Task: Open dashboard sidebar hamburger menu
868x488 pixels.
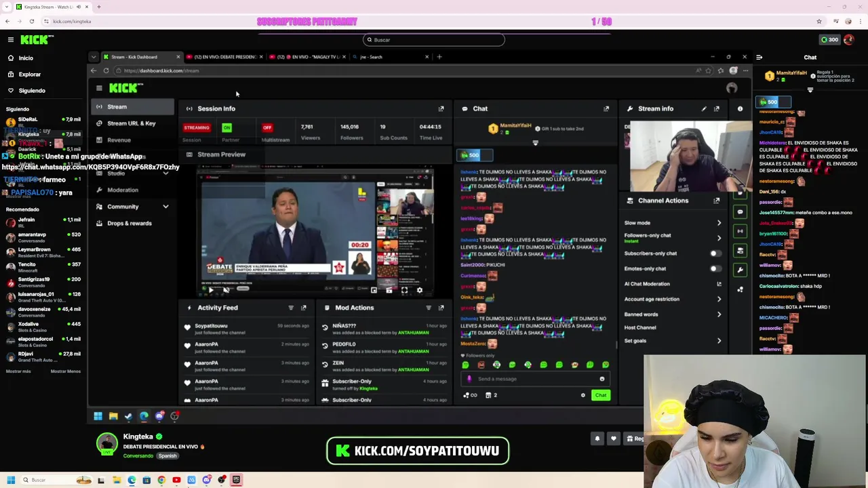Action: pos(99,88)
